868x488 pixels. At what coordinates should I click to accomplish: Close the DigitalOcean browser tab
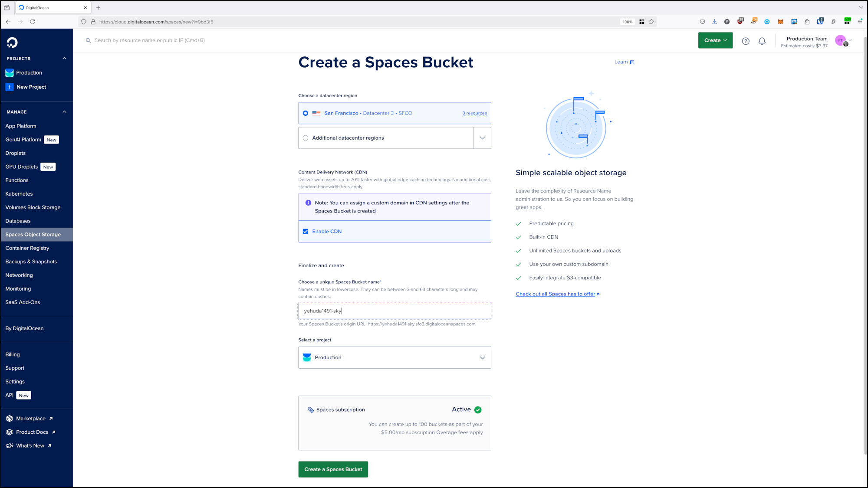85,8
